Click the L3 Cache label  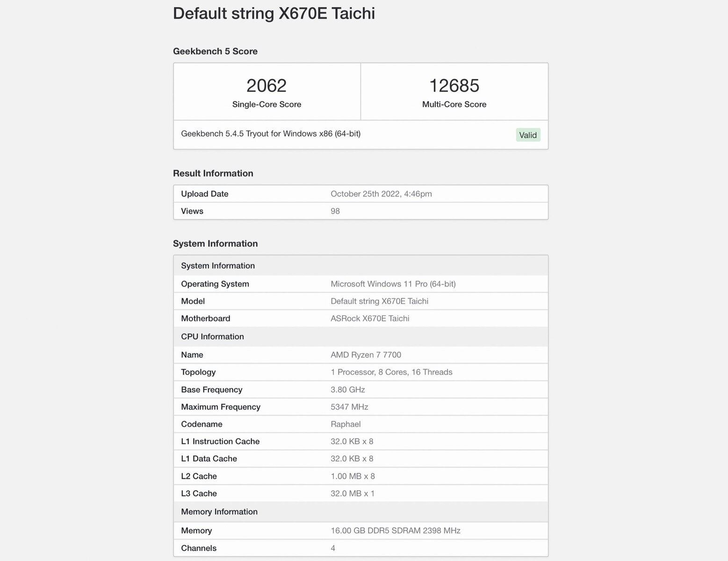(199, 494)
